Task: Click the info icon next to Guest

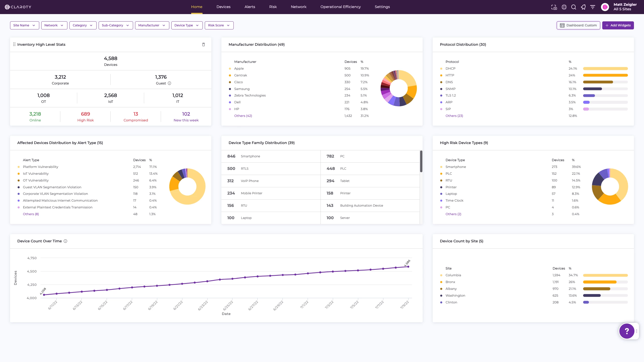Action: (x=169, y=83)
